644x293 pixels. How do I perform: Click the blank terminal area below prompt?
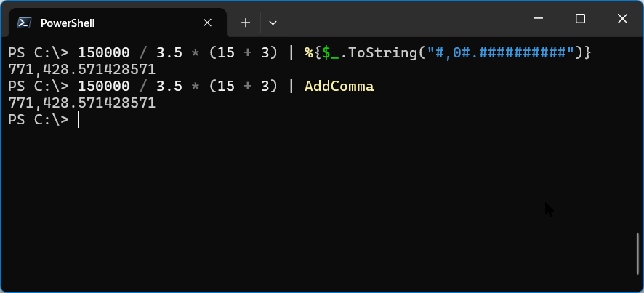click(316, 206)
